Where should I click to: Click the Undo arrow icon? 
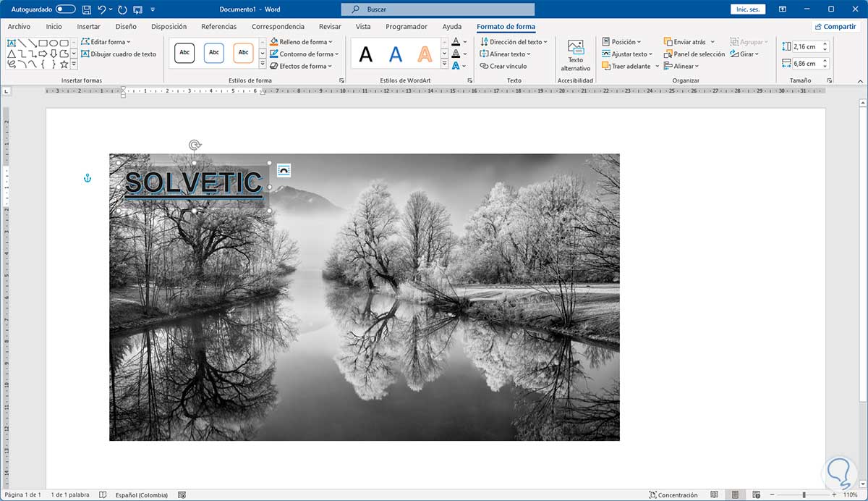tap(102, 9)
